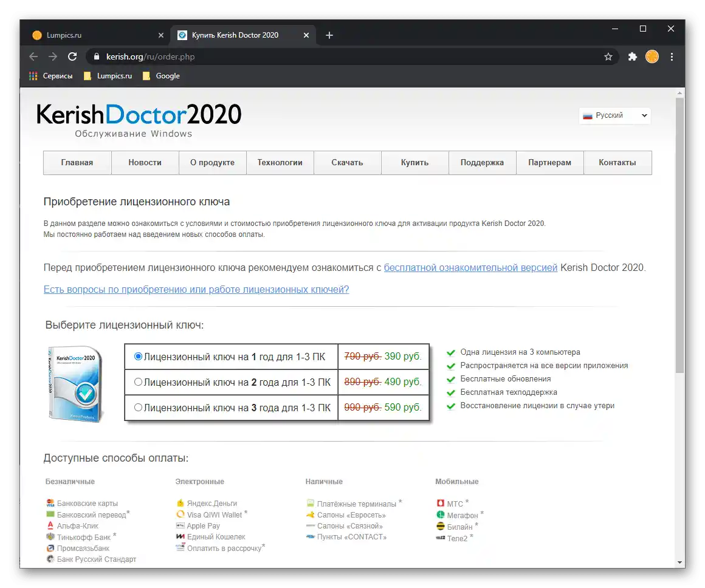Click the page vertical scrollbar thumb
Viewport: 705px width, 588px height.
click(x=679, y=234)
